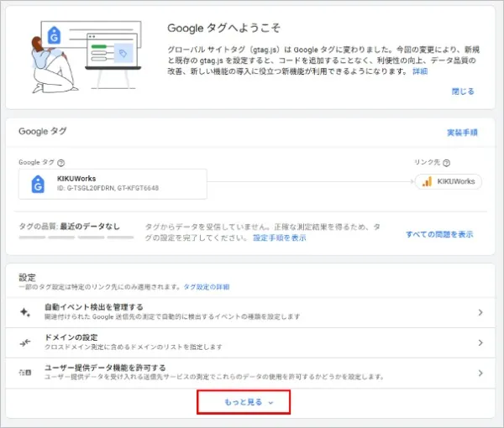Click the Google tag G icon beside KIKUWorks

pyautogui.click(x=36, y=184)
